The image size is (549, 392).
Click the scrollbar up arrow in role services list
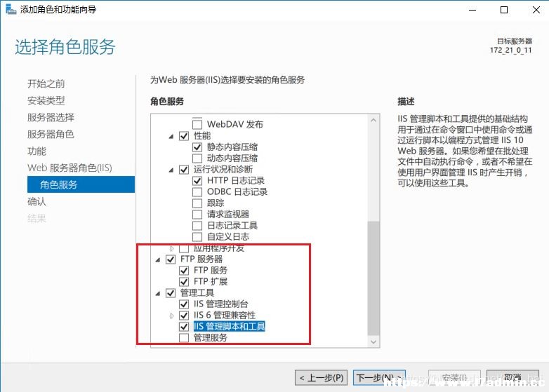pyautogui.click(x=373, y=120)
